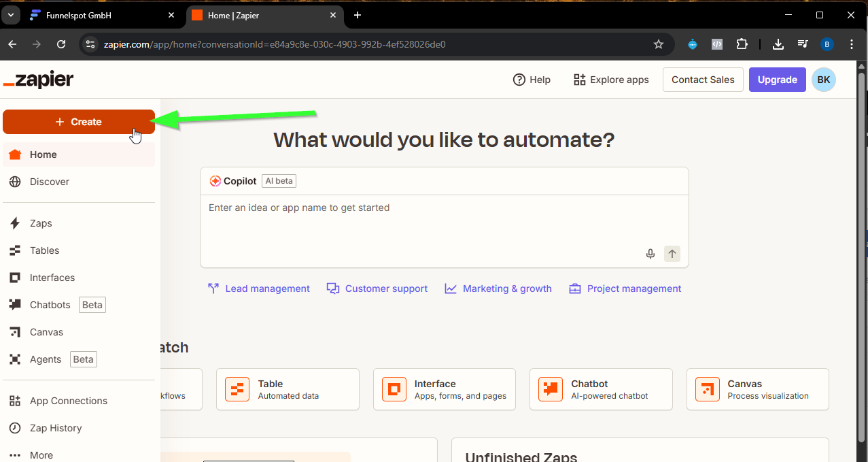The height and width of the screenshot is (462, 868).
Task: Click the orange Create button
Action: 79,122
